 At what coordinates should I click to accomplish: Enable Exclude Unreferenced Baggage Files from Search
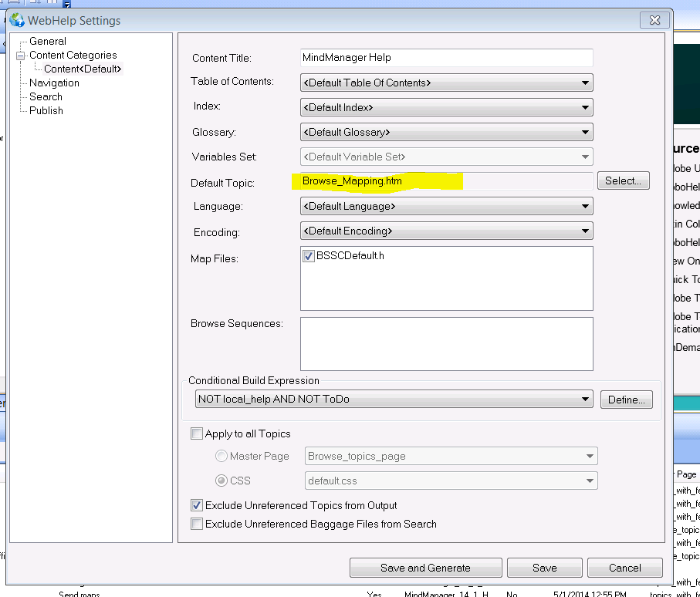197,524
